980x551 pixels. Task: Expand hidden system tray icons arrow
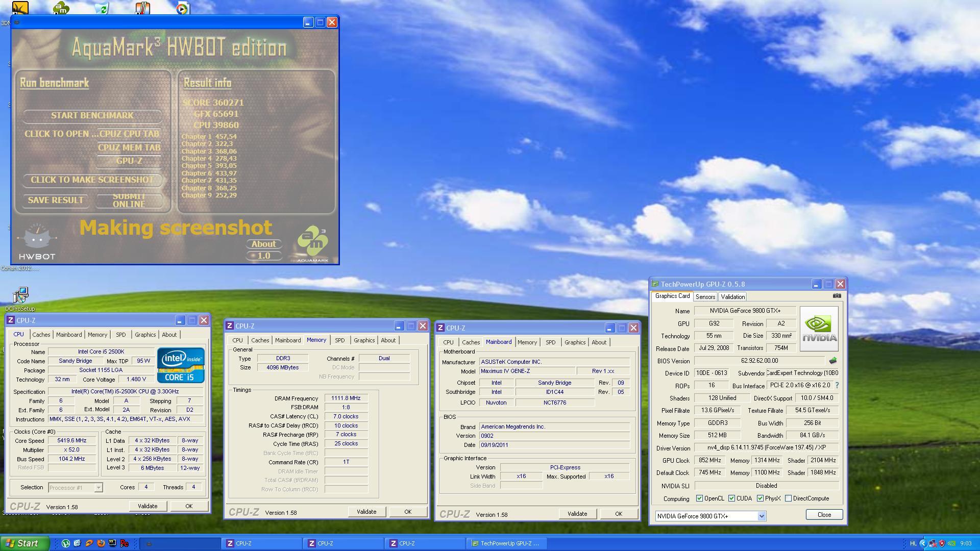[x=923, y=543]
